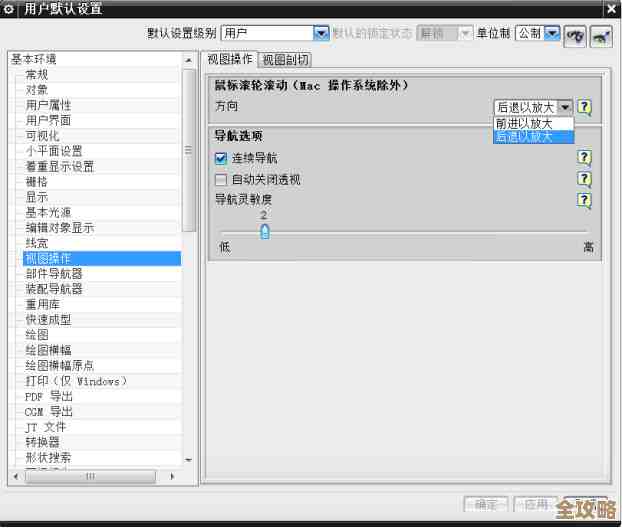Enable the 自动关闭透视 checkbox
Viewport: 622px width, 528px height.
(221, 180)
